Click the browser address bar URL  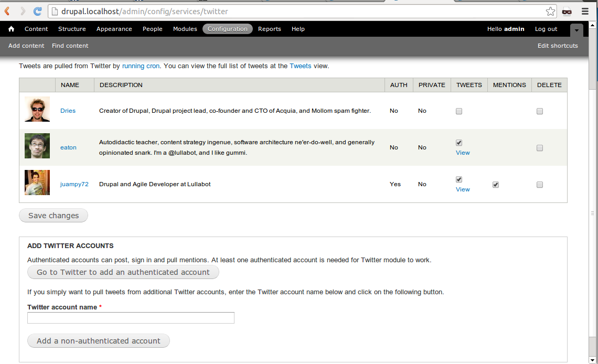[145, 12]
